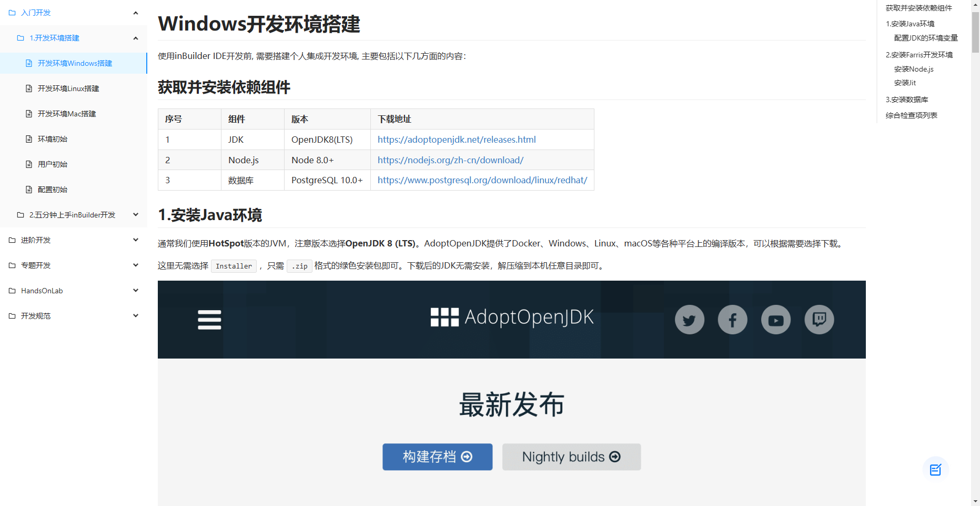The height and width of the screenshot is (506, 980).
Task: Click the Twitch icon in the banner
Action: click(819, 320)
